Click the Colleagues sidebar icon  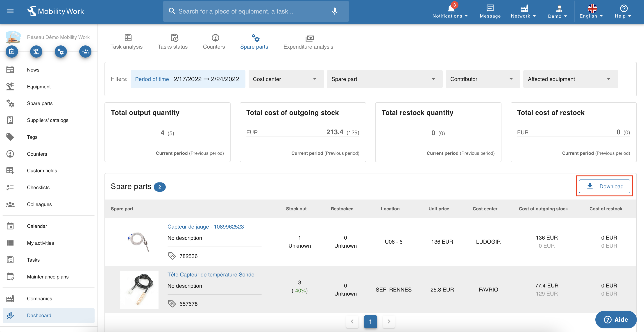click(10, 204)
